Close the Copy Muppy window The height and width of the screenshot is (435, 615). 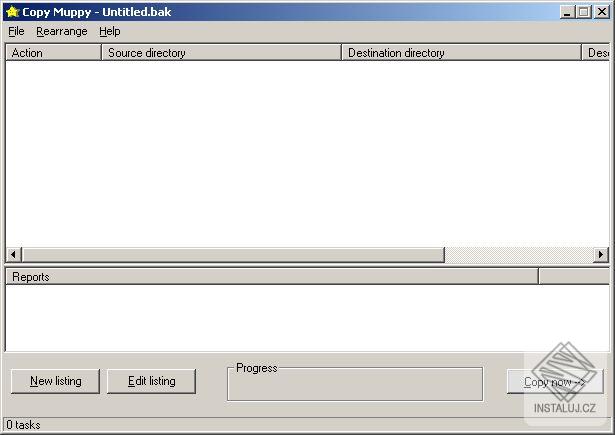602,12
